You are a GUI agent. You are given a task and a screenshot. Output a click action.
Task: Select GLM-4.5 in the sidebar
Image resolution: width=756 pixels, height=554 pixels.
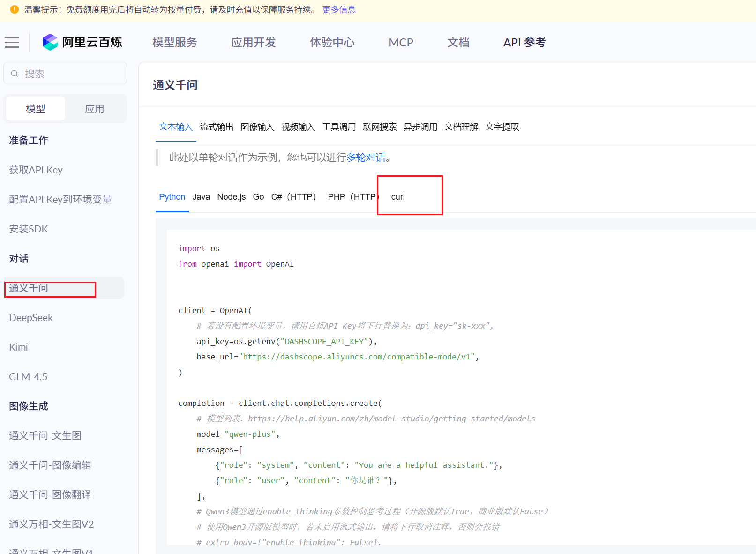(x=28, y=376)
